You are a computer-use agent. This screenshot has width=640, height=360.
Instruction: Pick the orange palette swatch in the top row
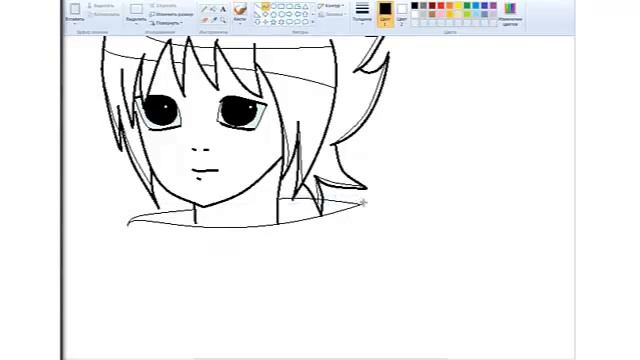449,6
